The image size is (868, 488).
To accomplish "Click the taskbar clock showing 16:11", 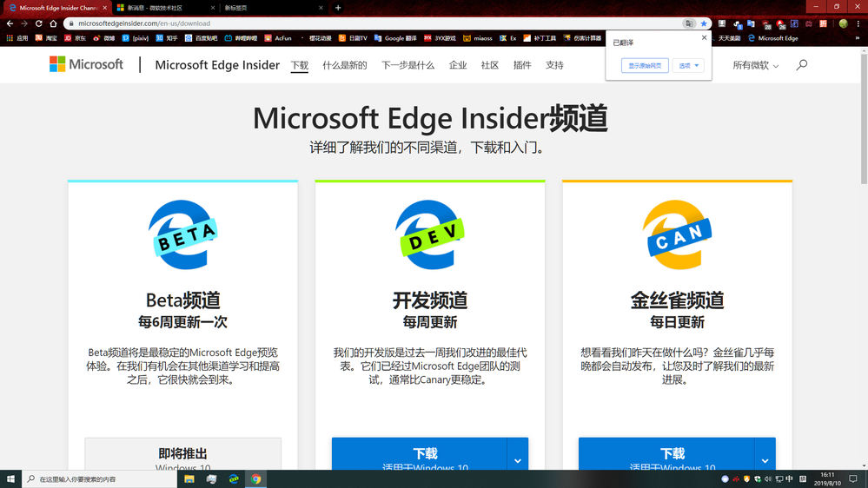I will 827,479.
